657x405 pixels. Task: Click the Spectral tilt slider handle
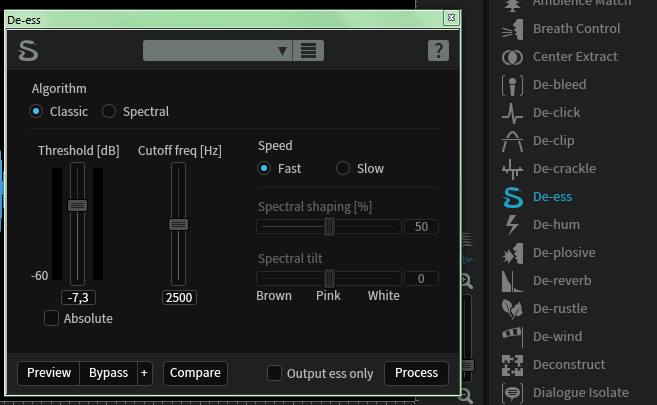click(x=329, y=278)
